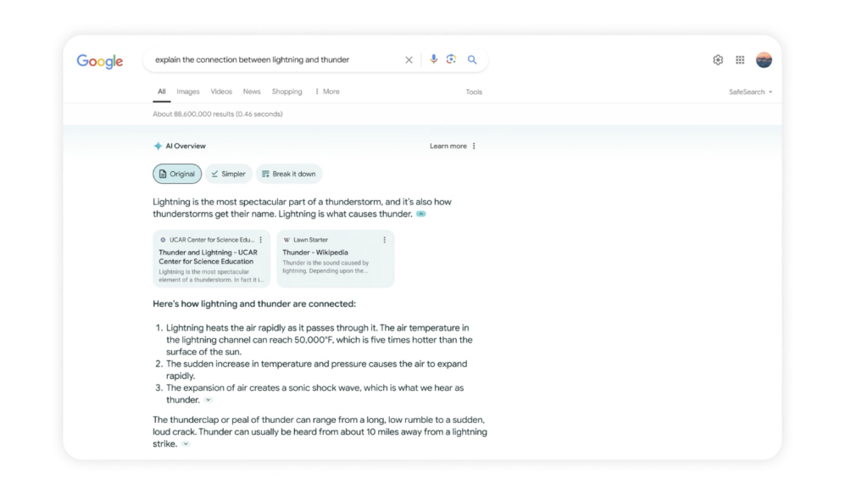Screen dimensions: 868x501
Task: Switch to the Shopping tab
Action: click(x=287, y=92)
